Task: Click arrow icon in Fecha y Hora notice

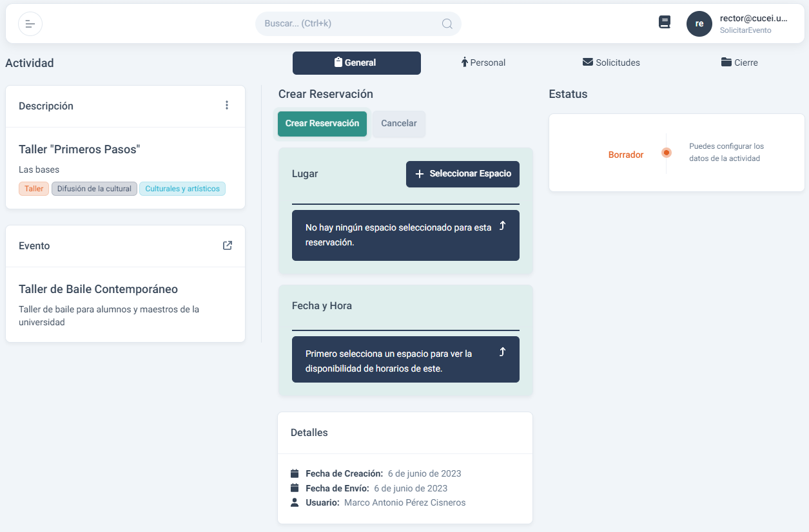Action: pos(502,352)
